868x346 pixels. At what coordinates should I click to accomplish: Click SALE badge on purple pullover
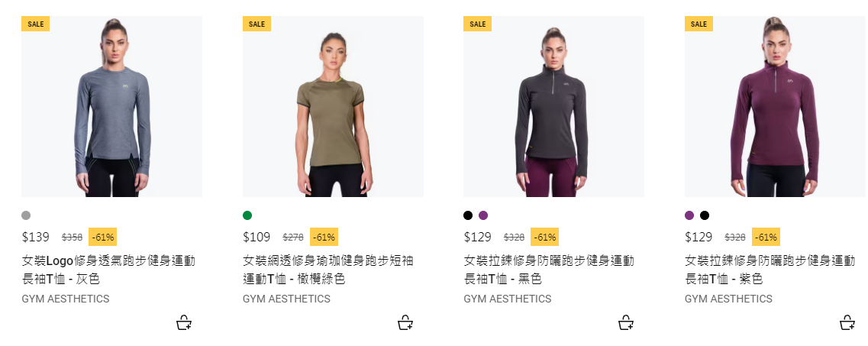699,24
